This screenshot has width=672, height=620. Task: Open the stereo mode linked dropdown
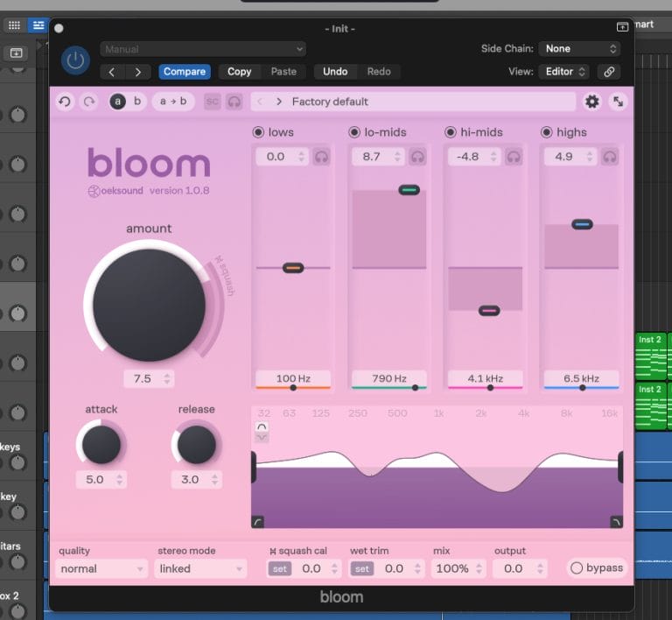[200, 569]
